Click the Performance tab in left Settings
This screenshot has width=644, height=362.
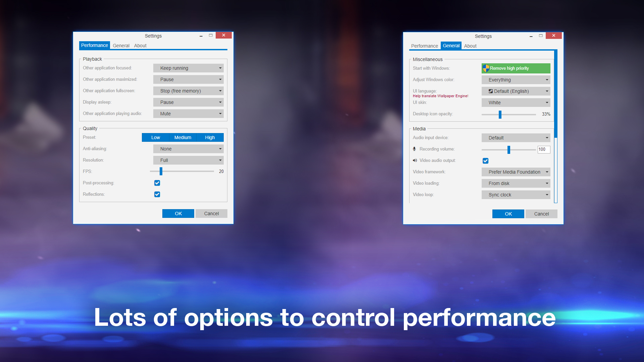click(x=94, y=46)
